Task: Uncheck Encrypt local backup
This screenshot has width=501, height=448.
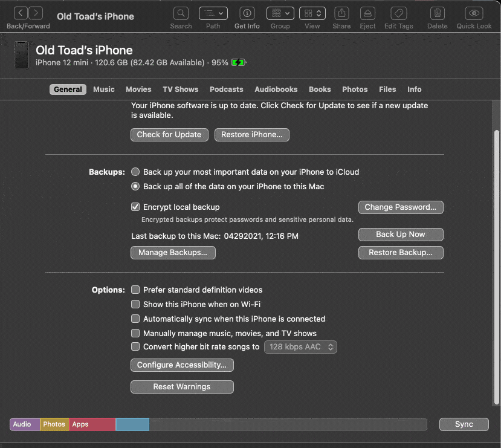Action: tap(135, 207)
